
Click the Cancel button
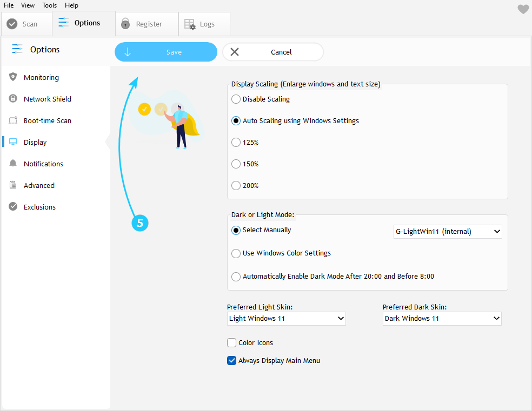click(x=273, y=52)
